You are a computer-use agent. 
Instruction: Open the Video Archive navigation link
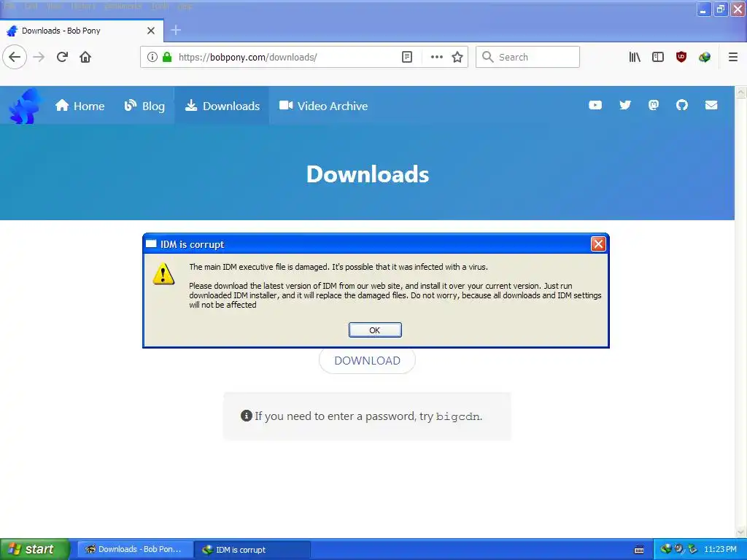click(323, 106)
